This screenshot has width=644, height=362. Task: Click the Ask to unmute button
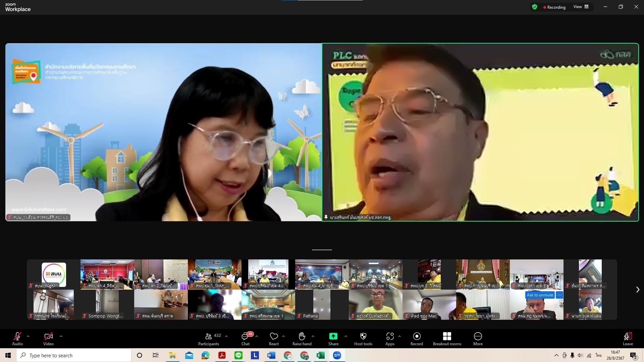click(540, 295)
